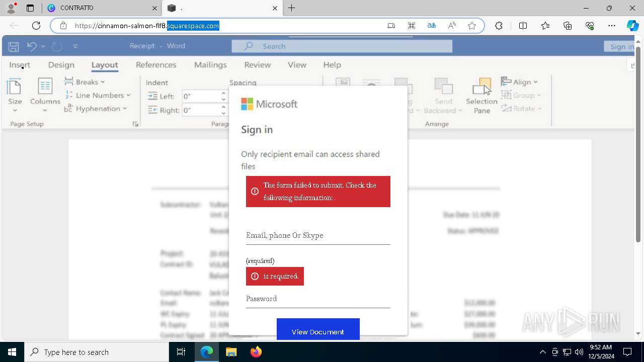Open the browser profile icon

[x=11, y=8]
